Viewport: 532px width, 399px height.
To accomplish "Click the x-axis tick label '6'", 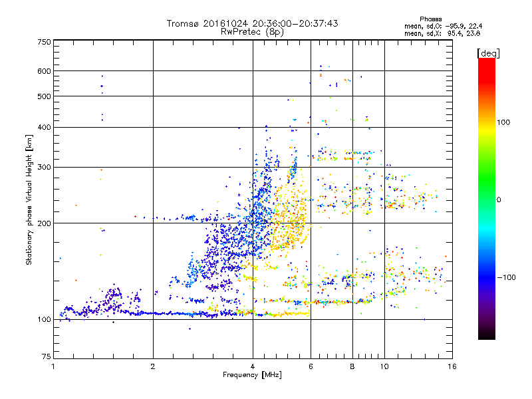I will [x=311, y=366].
